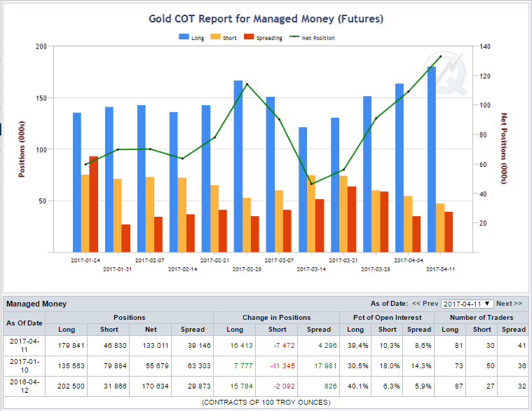This screenshot has height=411, width=532.
Task: Toggle the red Spreading legend swatch
Action: [249, 36]
